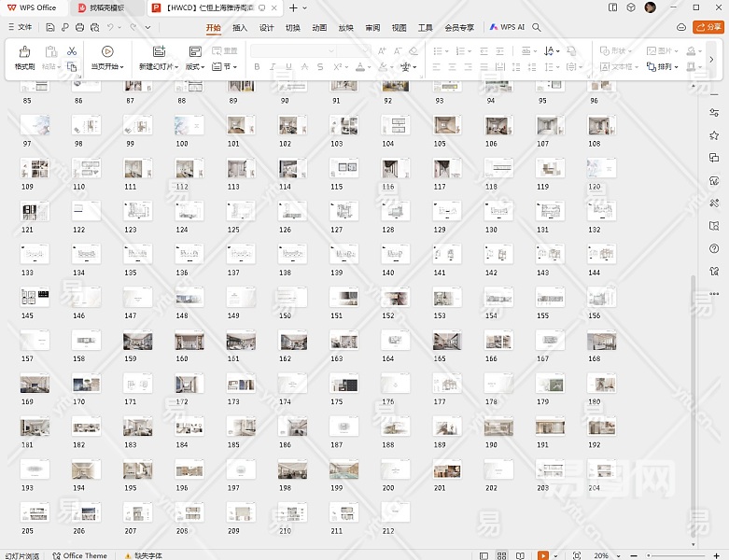Switch to slide sorter view in status bar

click(501, 555)
